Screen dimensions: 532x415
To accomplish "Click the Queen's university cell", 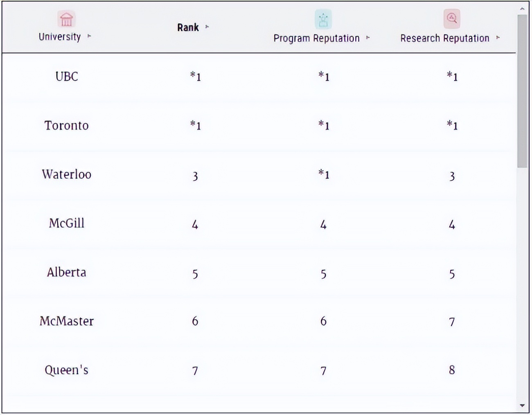I will tap(67, 370).
